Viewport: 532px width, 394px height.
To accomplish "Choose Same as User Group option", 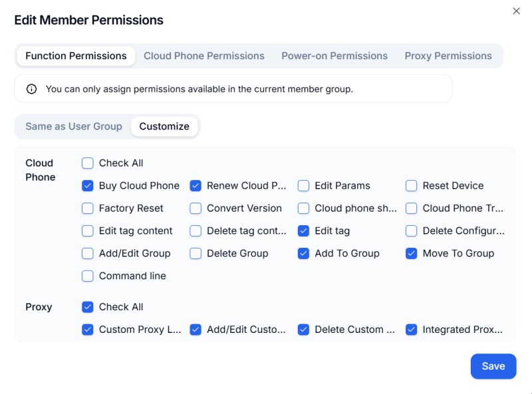I will point(74,126).
